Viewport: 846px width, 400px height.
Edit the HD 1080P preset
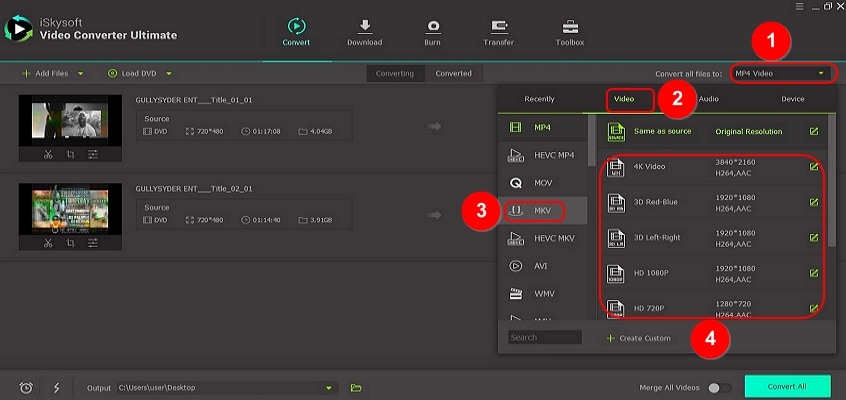[814, 273]
